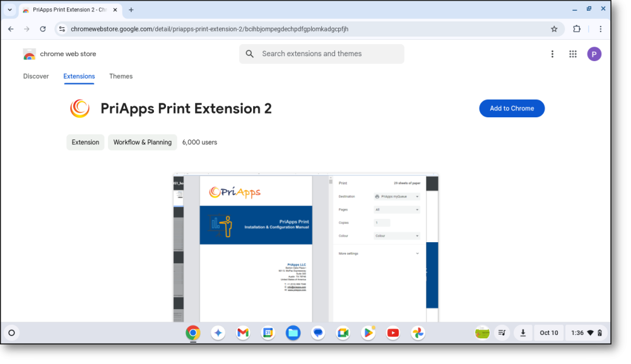Select the PriApps Print Extension 2 tab
631x364 pixels.
coord(69,9)
